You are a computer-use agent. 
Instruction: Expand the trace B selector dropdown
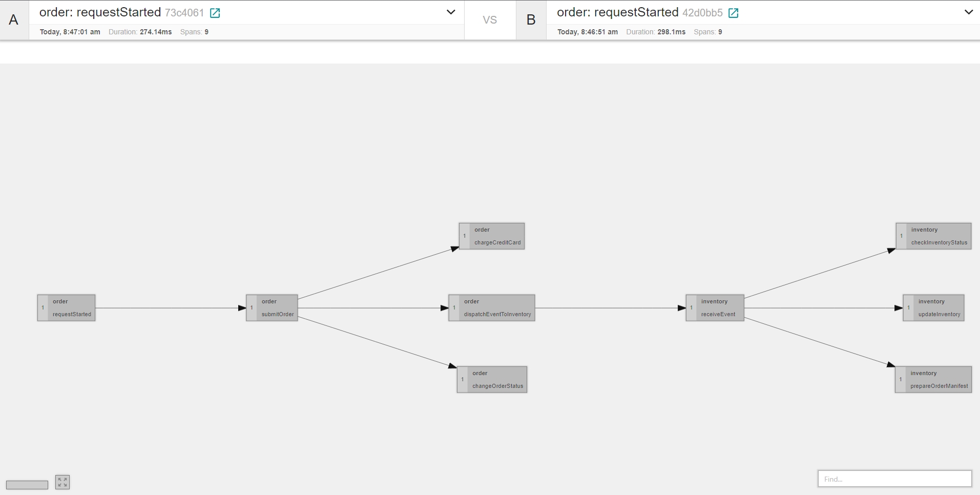click(x=968, y=12)
